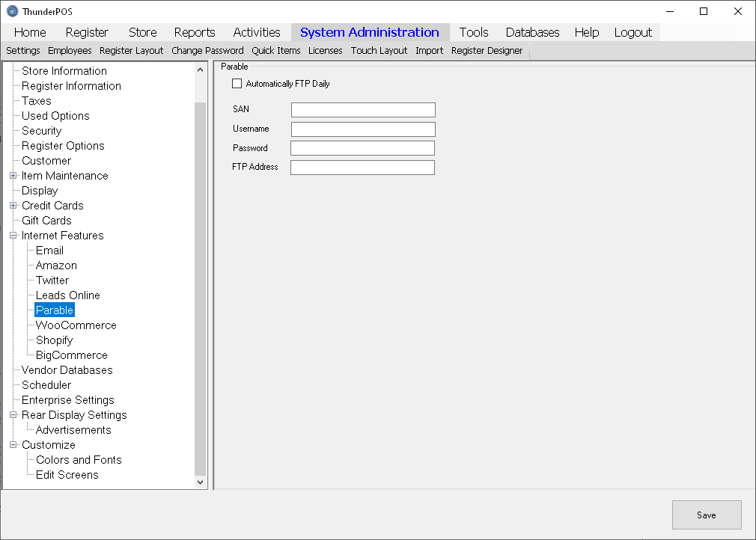
Task: Collapse the Internet Features tree node
Action: pyautogui.click(x=13, y=236)
